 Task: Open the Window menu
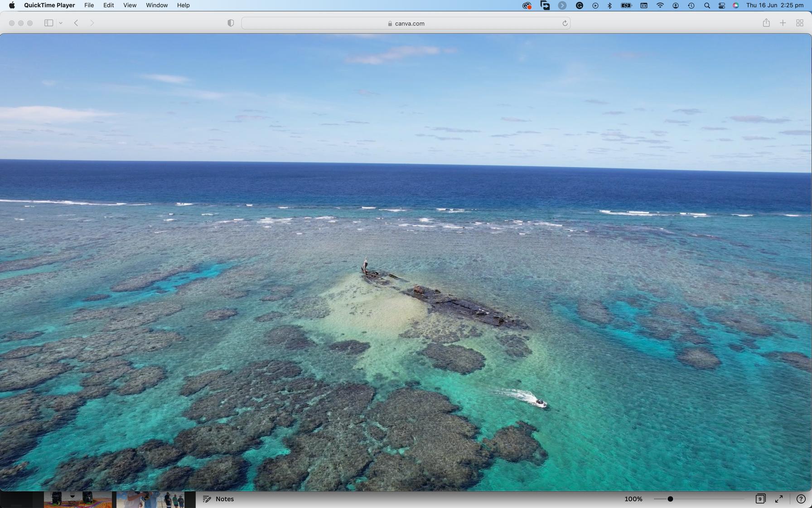157,5
